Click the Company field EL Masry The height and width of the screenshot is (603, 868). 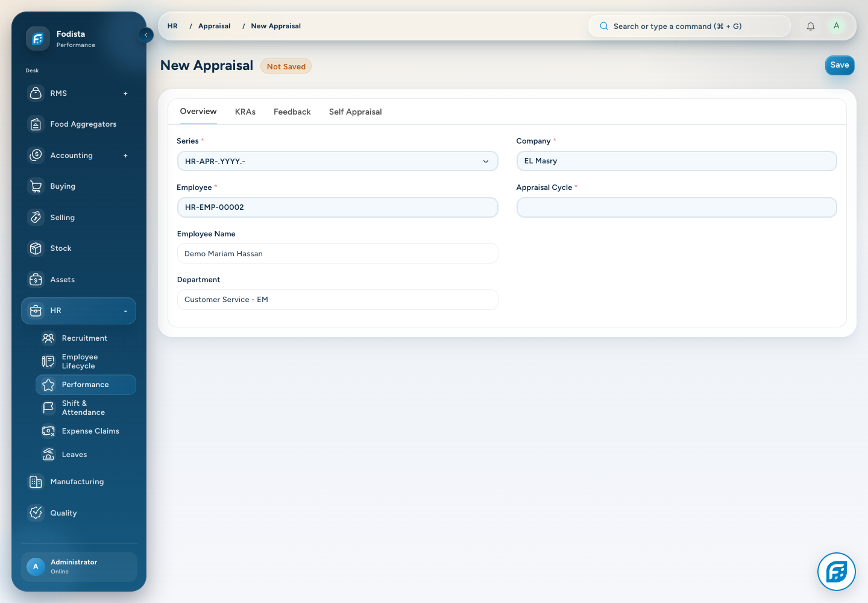click(676, 161)
